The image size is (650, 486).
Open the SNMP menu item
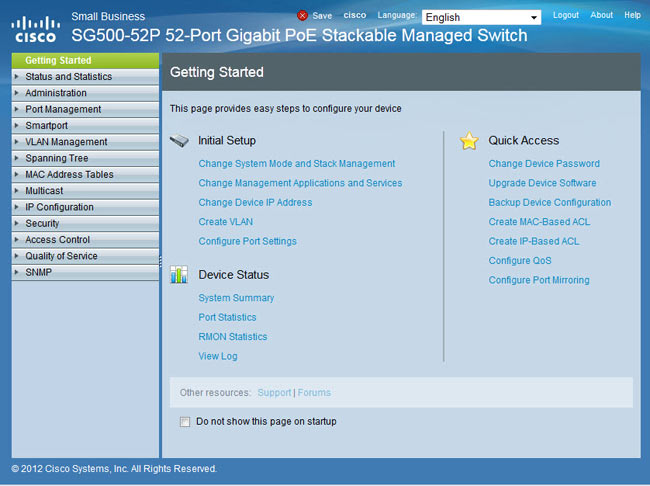point(85,272)
